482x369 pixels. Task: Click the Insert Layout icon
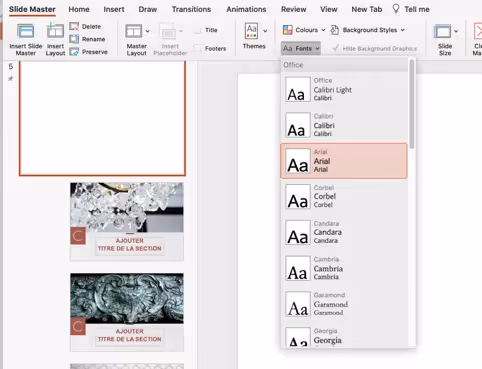[x=55, y=31]
